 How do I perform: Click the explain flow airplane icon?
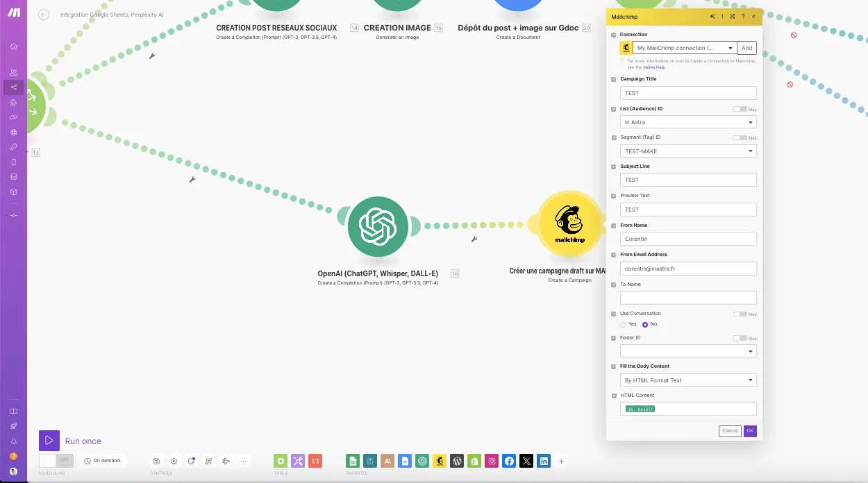click(x=226, y=461)
